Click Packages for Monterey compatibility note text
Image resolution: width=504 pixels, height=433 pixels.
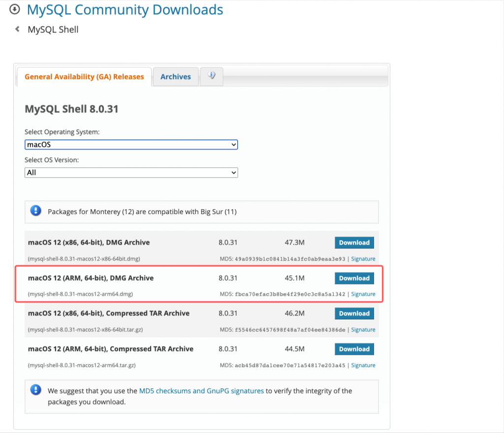pyautogui.click(x=142, y=212)
